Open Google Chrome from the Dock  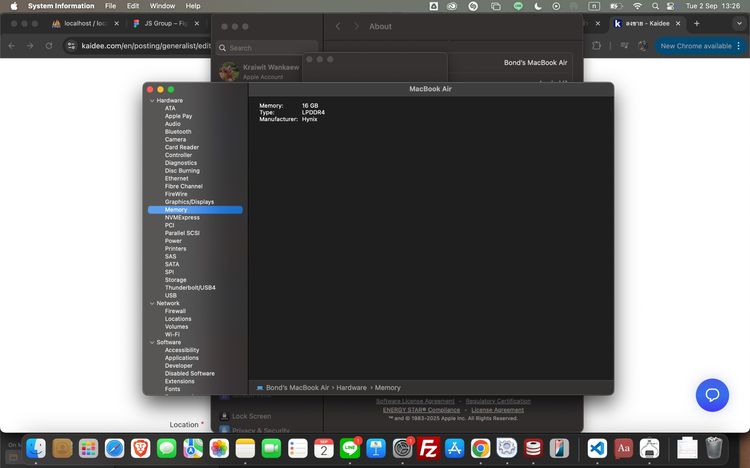point(480,448)
